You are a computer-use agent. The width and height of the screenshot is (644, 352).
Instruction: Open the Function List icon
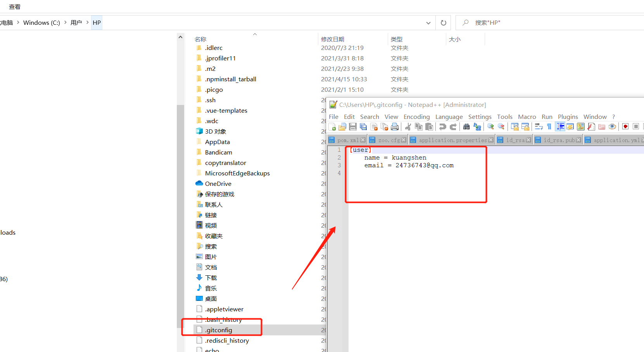pyautogui.click(x=591, y=127)
